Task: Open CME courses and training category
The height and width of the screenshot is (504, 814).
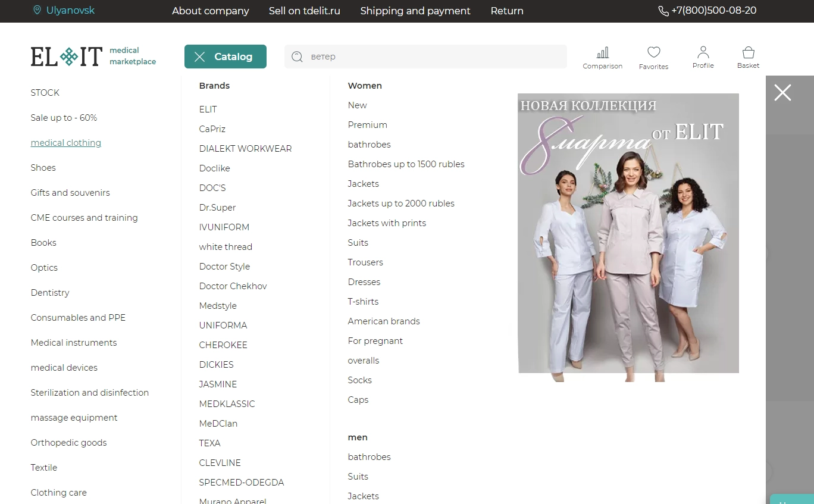Action: pos(84,218)
